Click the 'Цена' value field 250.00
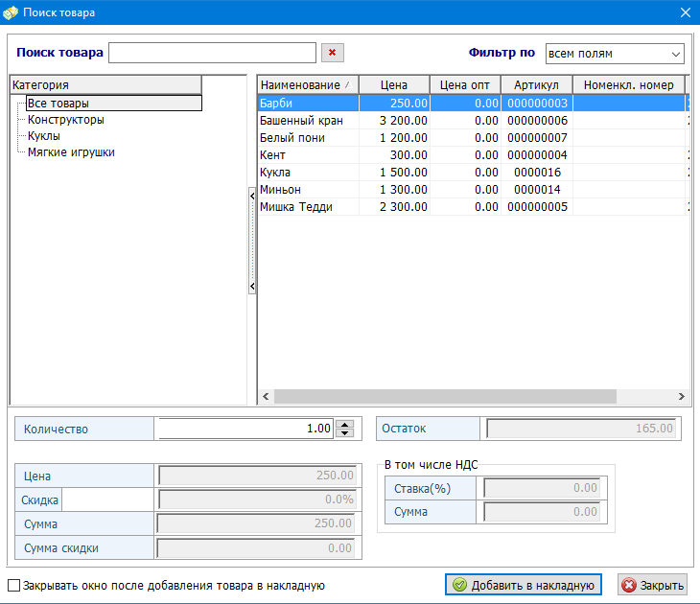700x604 pixels. pos(257,476)
